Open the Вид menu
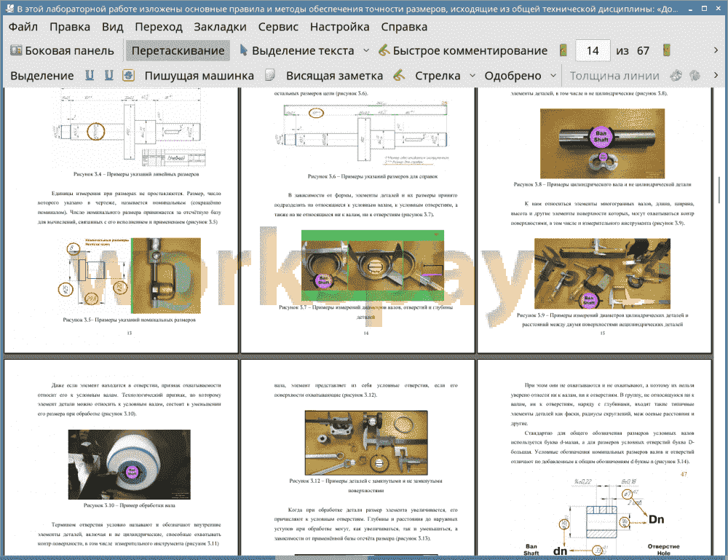Viewport: 728px width, 560px height. point(112,27)
